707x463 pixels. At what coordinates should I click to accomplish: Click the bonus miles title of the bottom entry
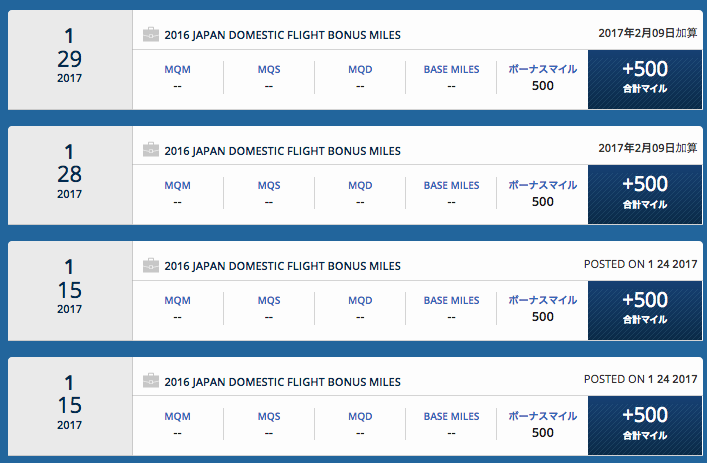click(x=282, y=382)
